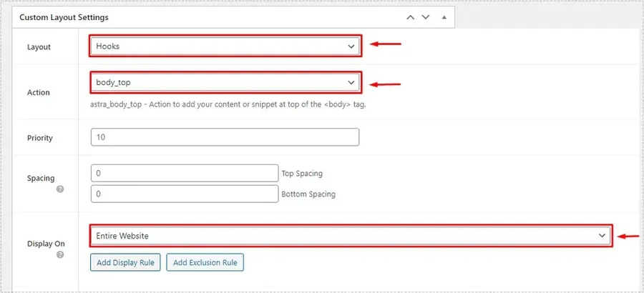This screenshot has height=293, width=644.
Task: Click the Add Display Rule button
Action: coord(125,262)
